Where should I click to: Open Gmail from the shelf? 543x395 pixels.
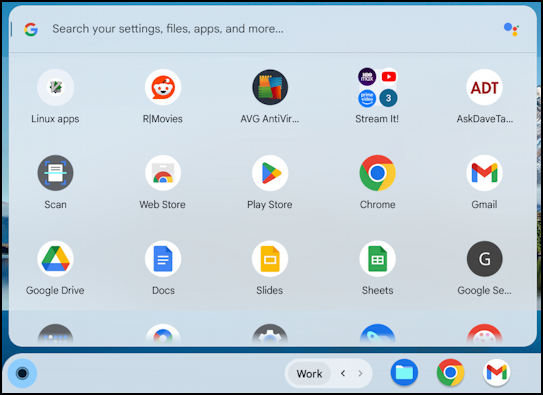[497, 372]
